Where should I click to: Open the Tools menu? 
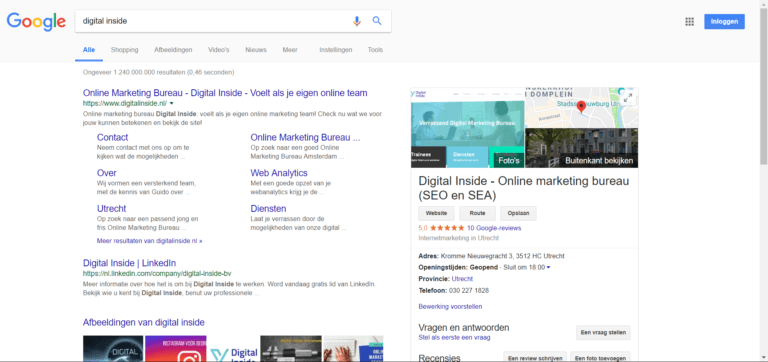375,50
